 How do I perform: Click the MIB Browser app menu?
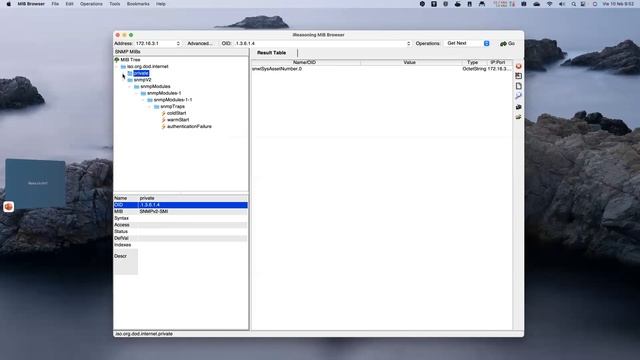tap(31, 4)
